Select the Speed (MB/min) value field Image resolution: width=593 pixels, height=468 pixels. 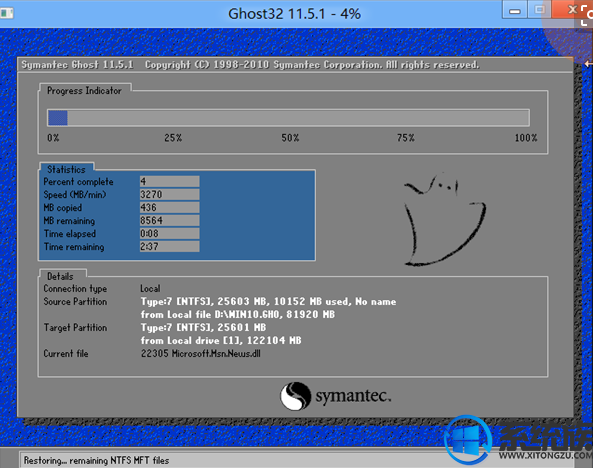tap(169, 194)
